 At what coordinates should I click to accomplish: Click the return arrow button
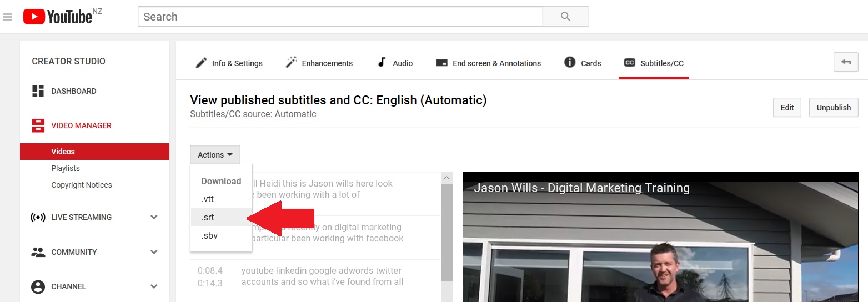point(846,62)
